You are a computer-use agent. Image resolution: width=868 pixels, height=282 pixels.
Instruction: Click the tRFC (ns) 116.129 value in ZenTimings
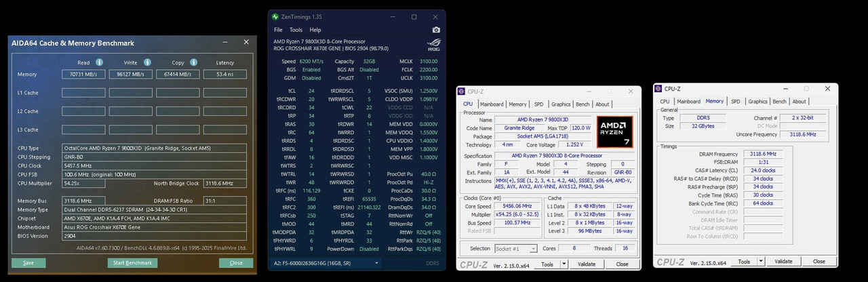click(311, 190)
